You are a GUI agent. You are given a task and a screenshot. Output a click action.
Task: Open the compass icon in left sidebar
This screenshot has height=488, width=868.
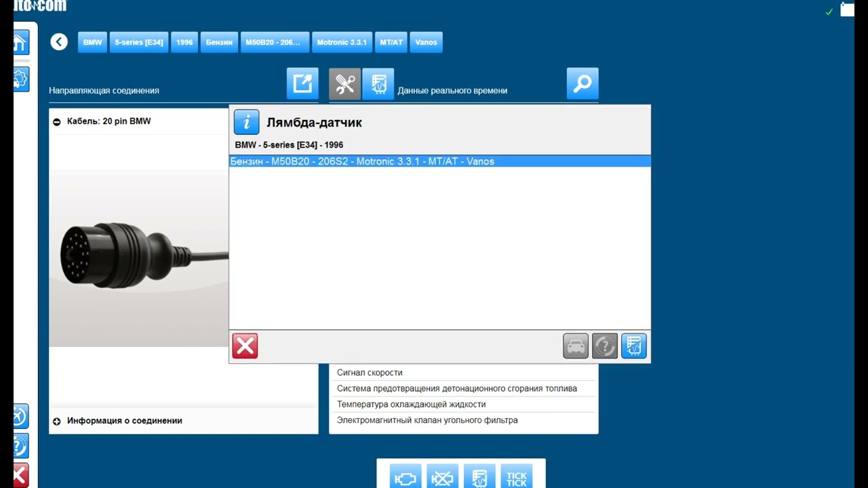(x=20, y=415)
